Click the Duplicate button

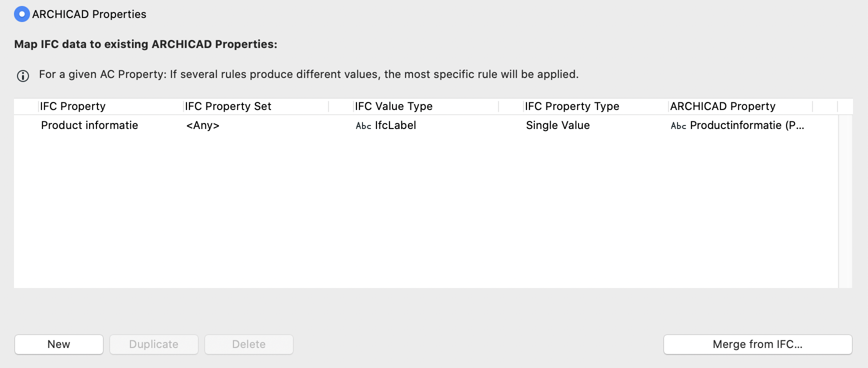coord(154,344)
